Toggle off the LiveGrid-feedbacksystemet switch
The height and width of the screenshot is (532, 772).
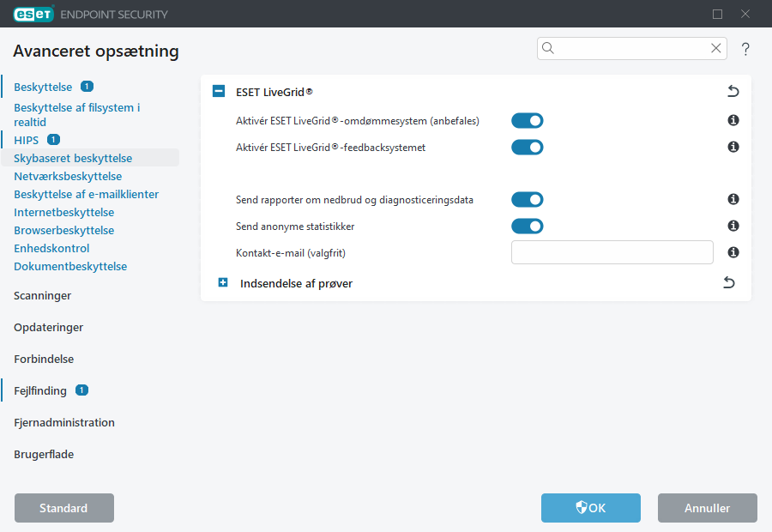click(528, 147)
